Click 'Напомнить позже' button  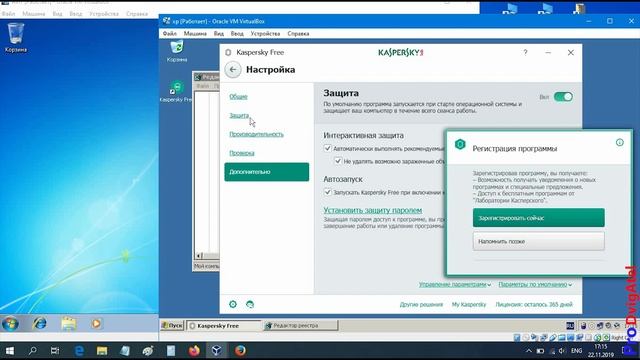539,241
